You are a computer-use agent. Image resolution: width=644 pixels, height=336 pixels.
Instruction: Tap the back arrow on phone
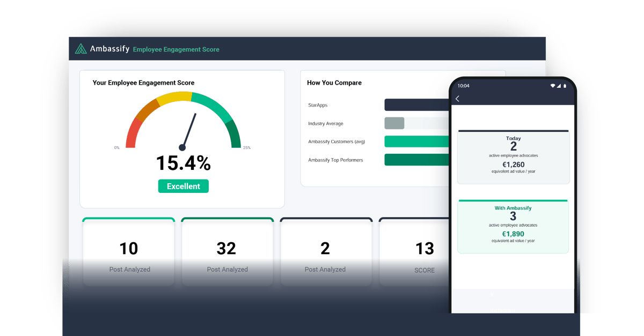[x=457, y=99]
